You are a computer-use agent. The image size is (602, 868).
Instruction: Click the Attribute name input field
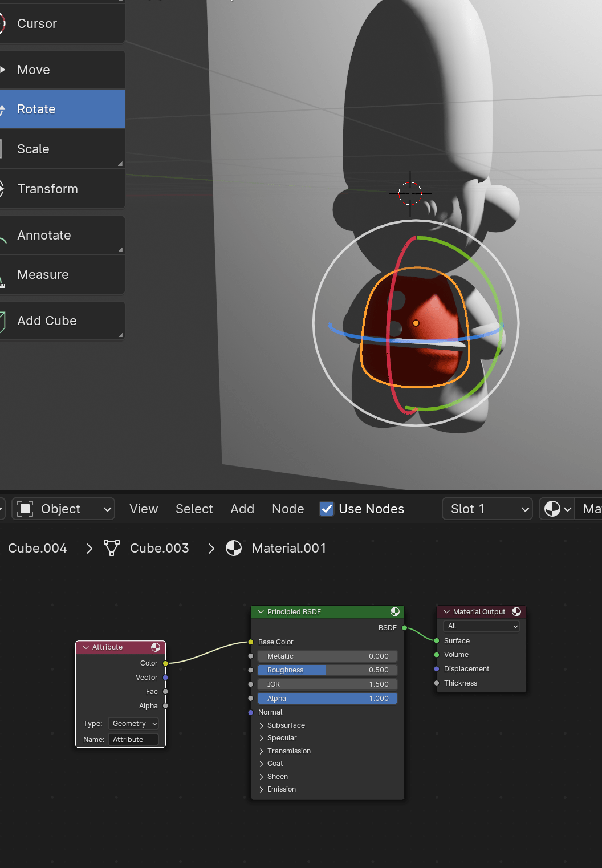pos(134,739)
